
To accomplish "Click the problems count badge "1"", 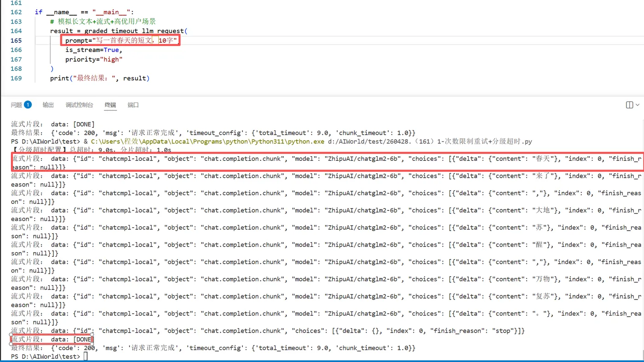I will click(x=28, y=105).
